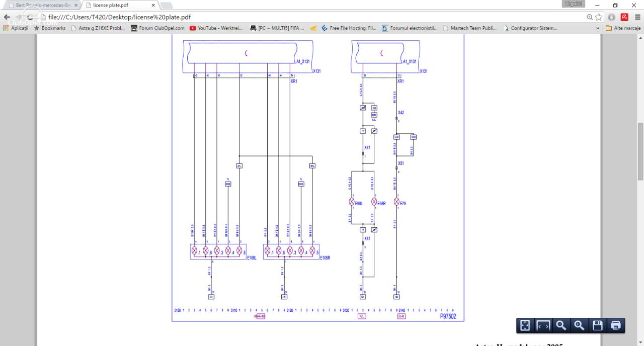Click the E98R lamp label
The height and width of the screenshot is (346, 644).
[381, 204]
